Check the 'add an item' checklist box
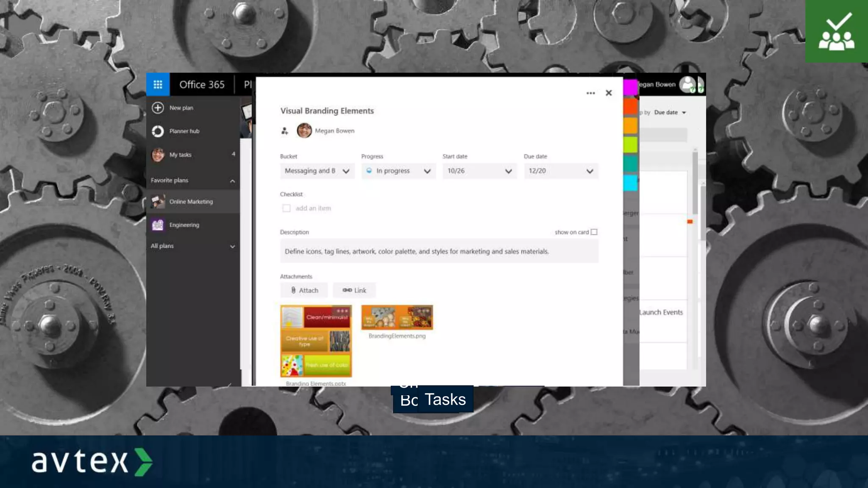The height and width of the screenshot is (488, 868). coord(287,208)
